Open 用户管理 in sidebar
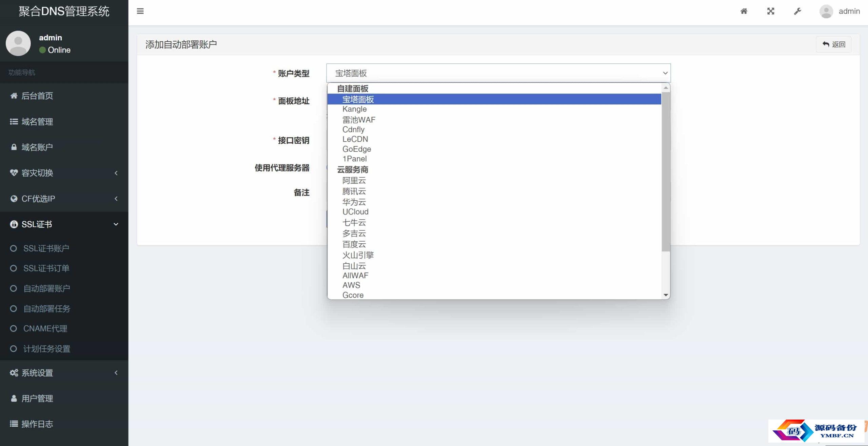868x446 pixels. 64,398
